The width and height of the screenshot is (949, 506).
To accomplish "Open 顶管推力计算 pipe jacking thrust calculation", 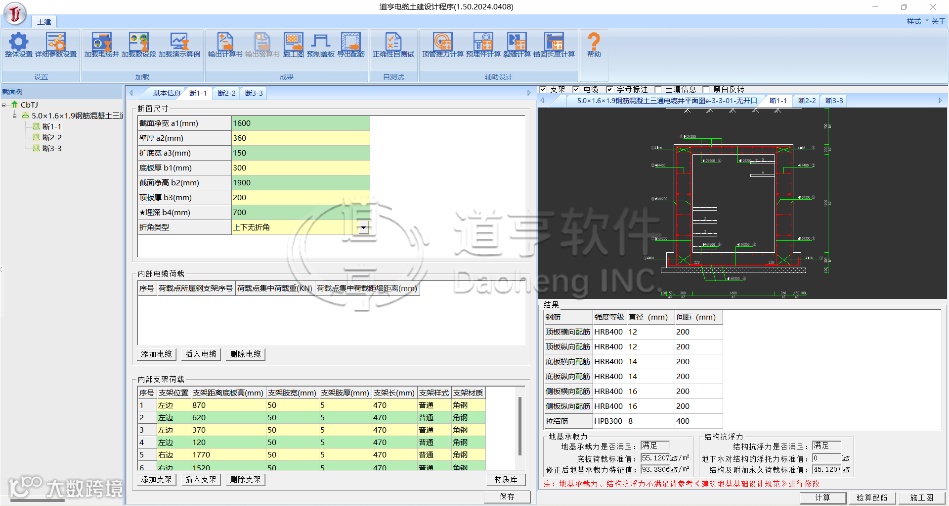I will click(x=443, y=45).
